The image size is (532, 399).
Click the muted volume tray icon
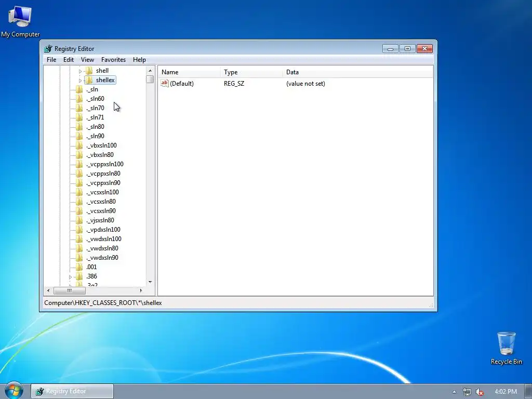[480, 392]
